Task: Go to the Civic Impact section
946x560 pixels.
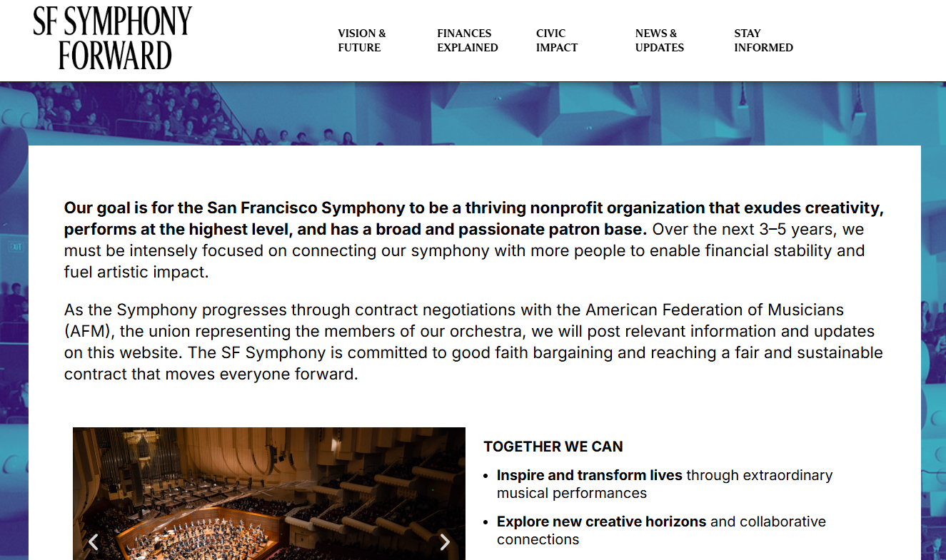Action: 556,41
